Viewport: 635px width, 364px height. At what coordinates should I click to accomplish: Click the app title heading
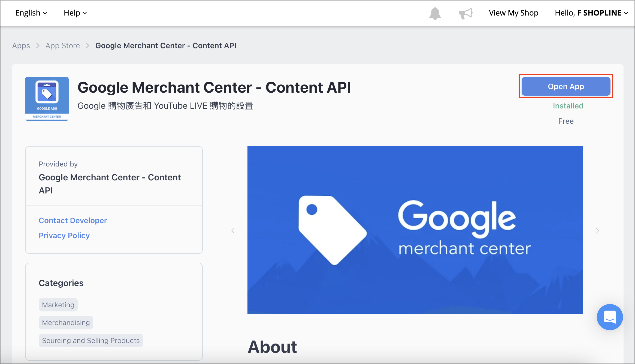click(x=214, y=87)
